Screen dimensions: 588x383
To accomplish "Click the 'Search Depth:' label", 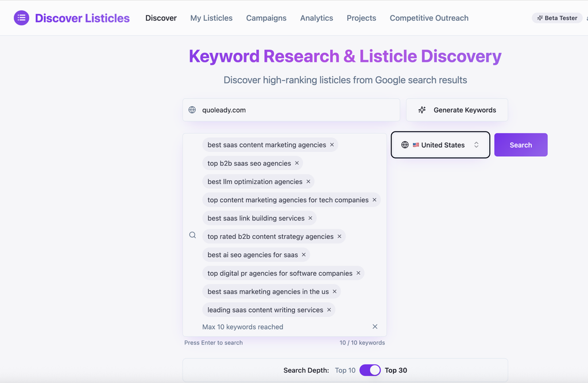I will pyautogui.click(x=306, y=370).
